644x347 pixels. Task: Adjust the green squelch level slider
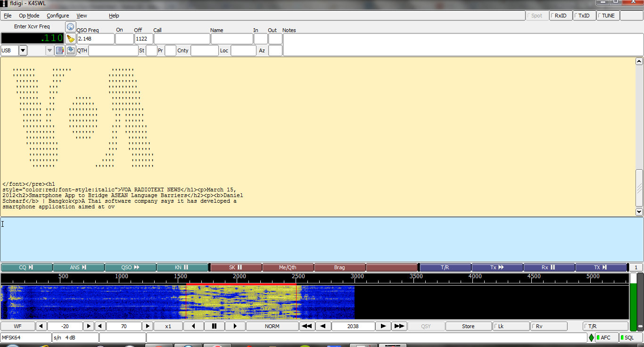click(633, 302)
